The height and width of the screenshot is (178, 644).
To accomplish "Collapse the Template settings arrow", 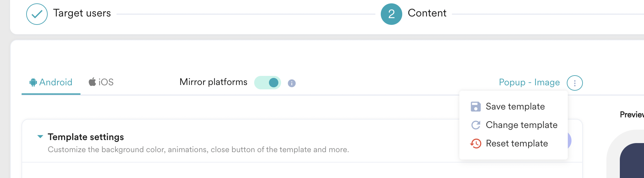I will tap(40, 137).
